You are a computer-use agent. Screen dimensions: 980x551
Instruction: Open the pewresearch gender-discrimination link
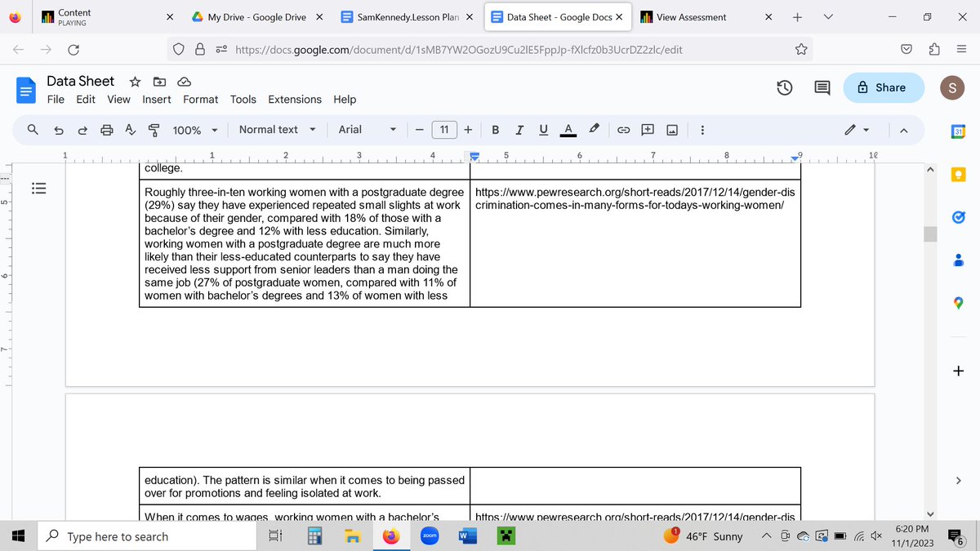coord(634,198)
